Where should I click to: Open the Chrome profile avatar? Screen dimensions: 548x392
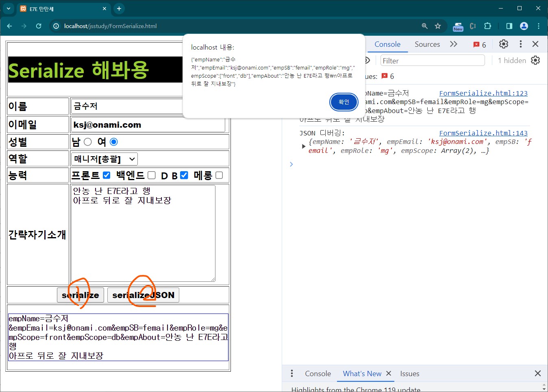coord(524,26)
